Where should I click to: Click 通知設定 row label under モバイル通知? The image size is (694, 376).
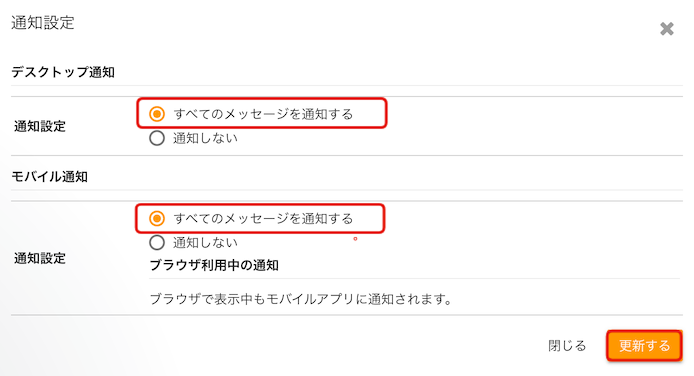click(x=40, y=258)
